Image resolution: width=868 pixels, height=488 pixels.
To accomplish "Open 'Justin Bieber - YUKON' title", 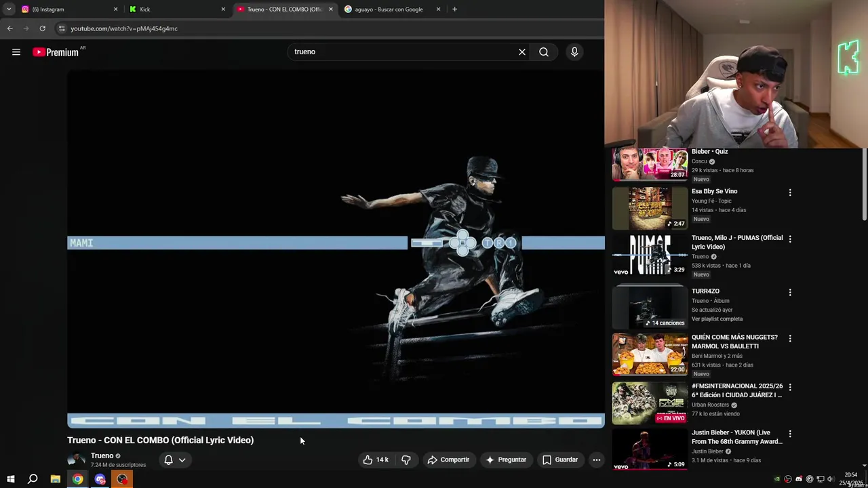I will 736,437.
